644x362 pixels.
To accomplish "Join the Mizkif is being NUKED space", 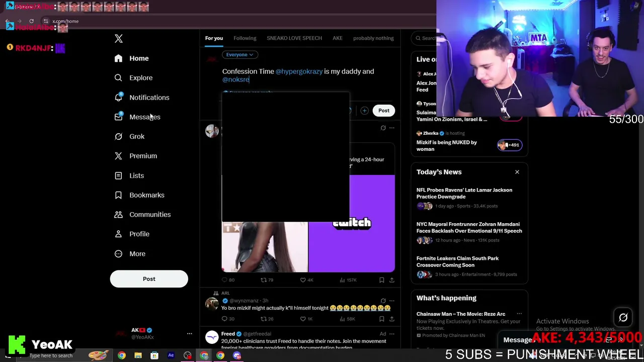I will (447, 145).
